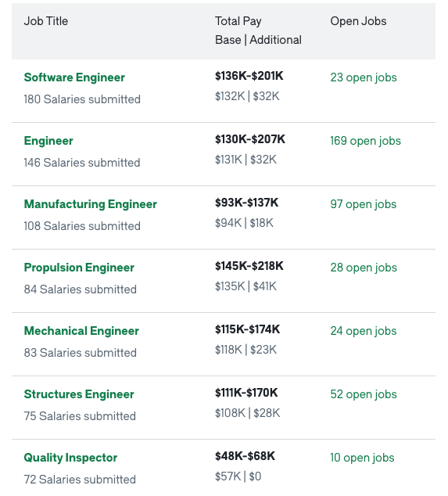Screen dimensions: 448x496
Task: Click the $145K-$218K Propulsion Engineer pay range
Action: pos(249,266)
